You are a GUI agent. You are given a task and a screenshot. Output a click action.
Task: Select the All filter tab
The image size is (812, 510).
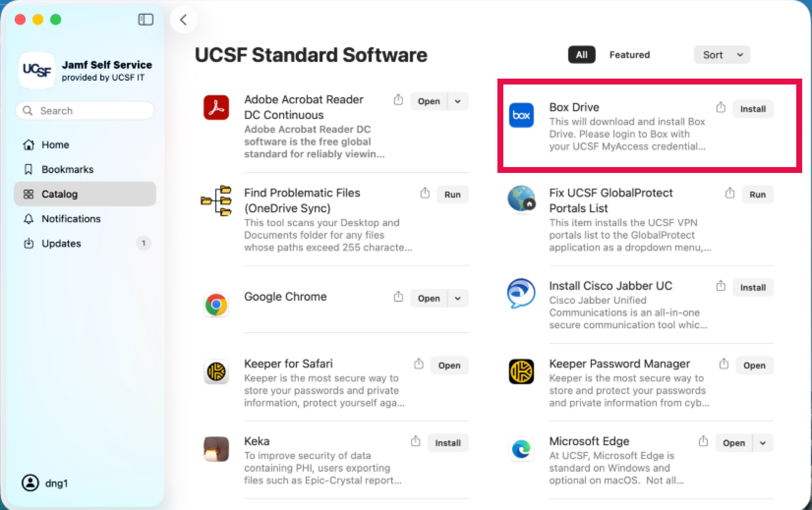(x=582, y=55)
